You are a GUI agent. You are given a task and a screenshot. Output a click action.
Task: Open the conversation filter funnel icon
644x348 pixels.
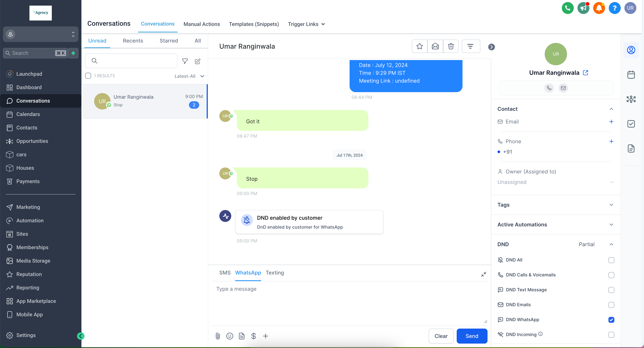185,61
